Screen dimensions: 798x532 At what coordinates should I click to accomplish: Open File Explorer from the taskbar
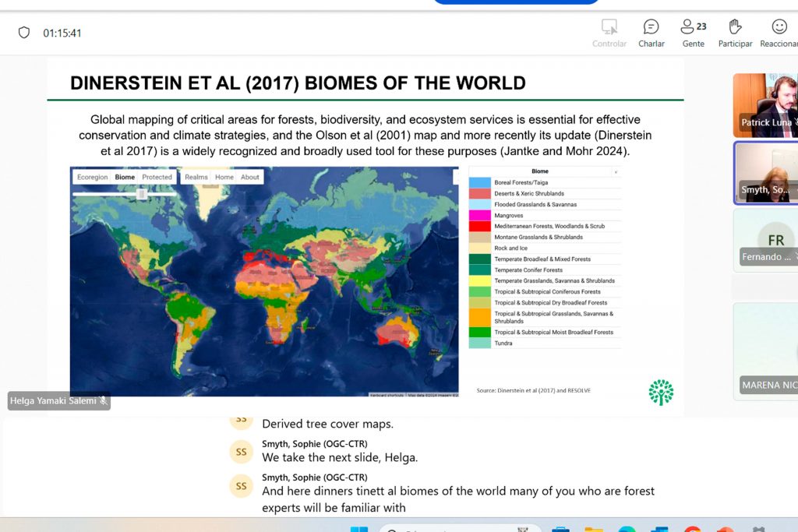coord(594,530)
